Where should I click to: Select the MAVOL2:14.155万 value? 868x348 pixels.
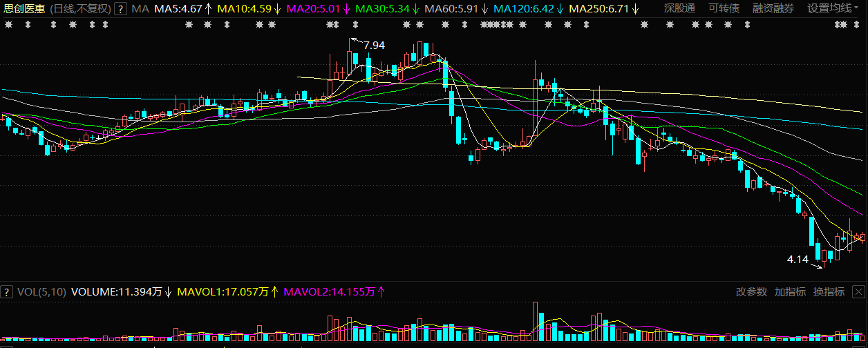coord(329,292)
